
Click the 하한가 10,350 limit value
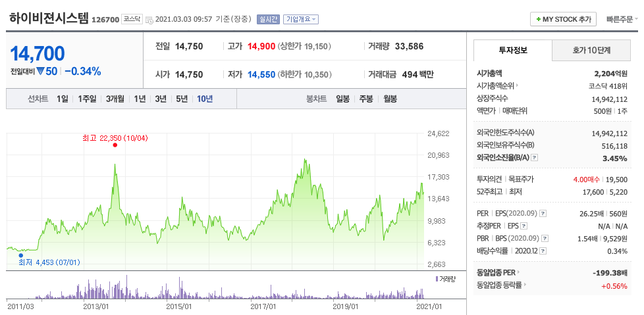304,75
